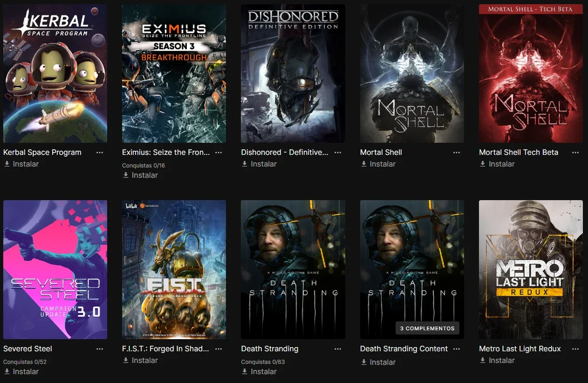Click Conquistas 0/63 under Death Stranding
The height and width of the screenshot is (383, 588).
263,362
